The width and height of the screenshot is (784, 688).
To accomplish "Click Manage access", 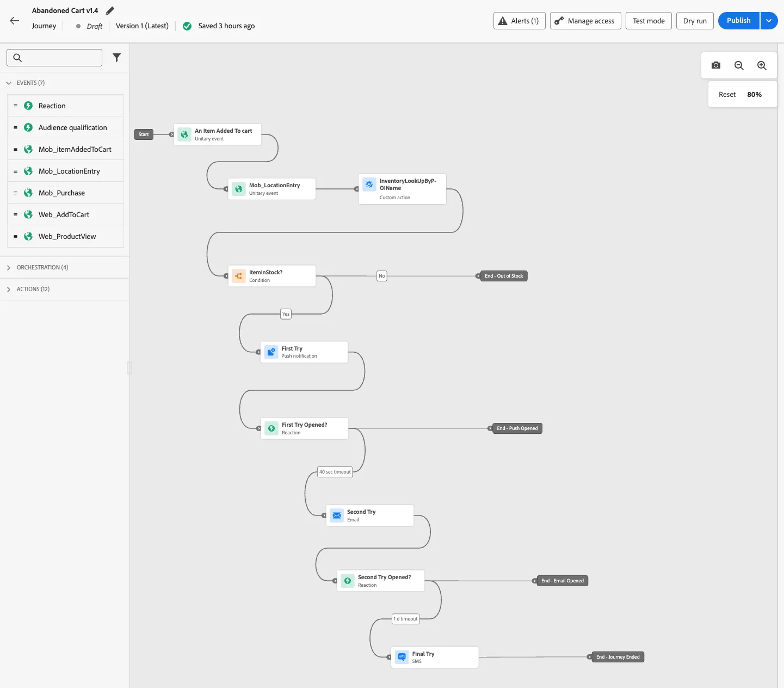I will [585, 21].
